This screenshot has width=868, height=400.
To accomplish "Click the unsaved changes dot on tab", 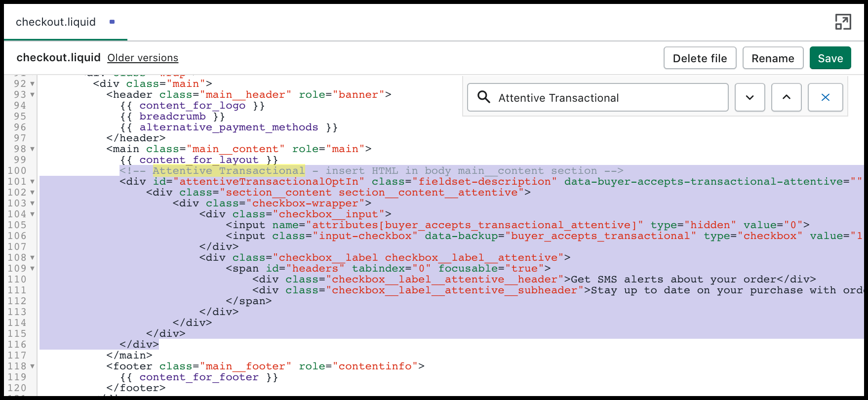I will tap(112, 22).
